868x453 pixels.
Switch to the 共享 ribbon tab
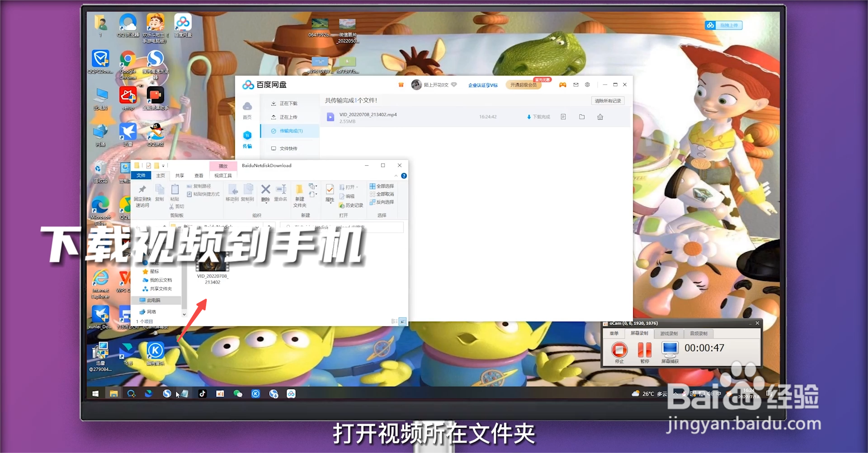(179, 175)
